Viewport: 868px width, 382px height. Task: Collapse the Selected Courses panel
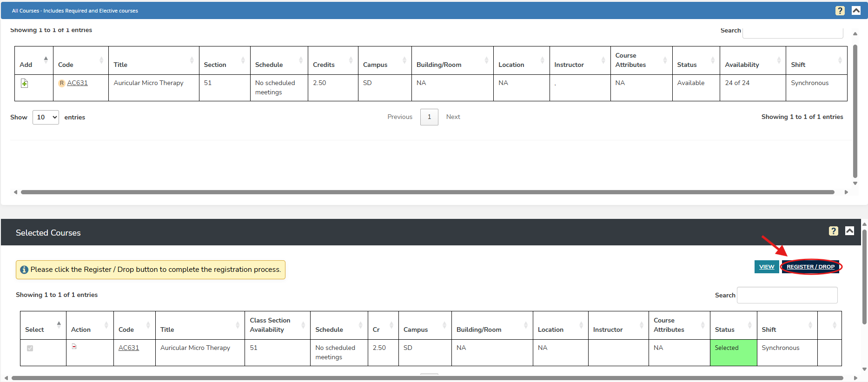click(x=849, y=231)
